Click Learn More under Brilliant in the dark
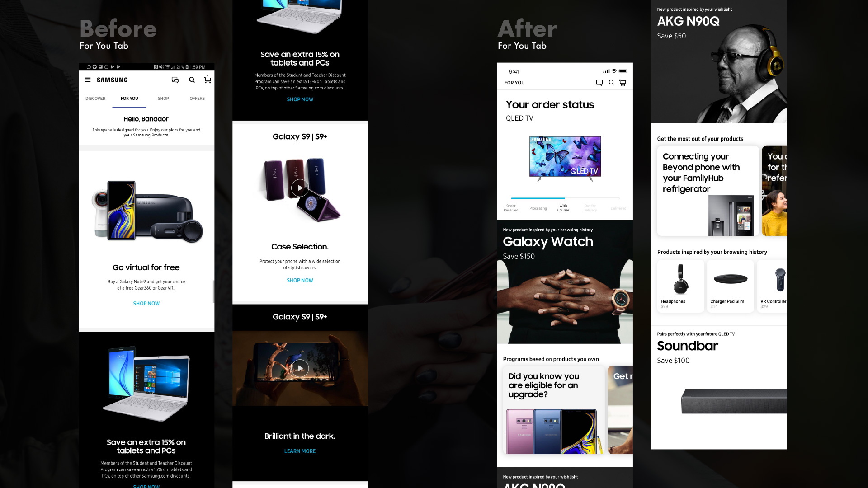The image size is (868, 488). point(300,451)
